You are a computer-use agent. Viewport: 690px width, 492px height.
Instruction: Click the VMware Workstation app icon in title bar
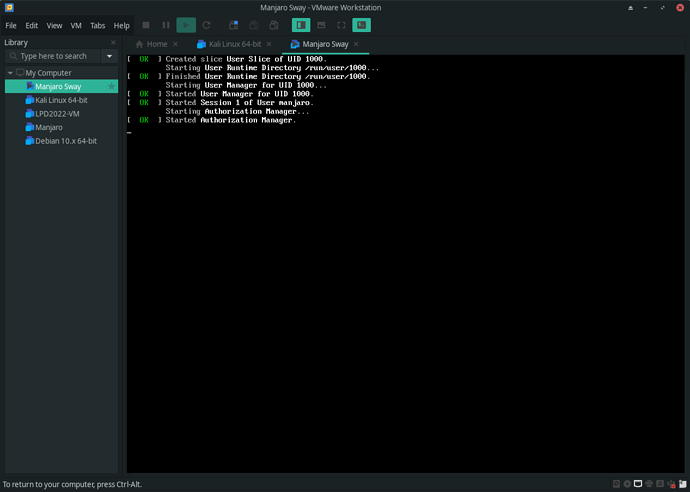click(9, 7)
